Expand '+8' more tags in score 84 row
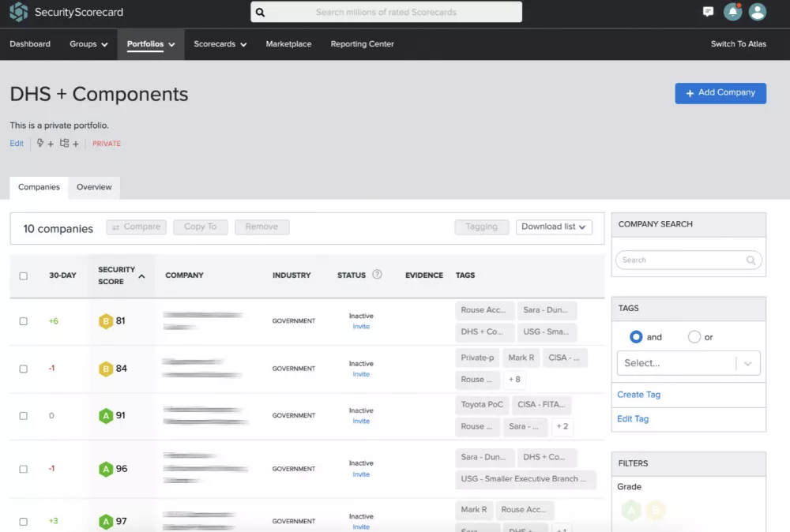 514,380
